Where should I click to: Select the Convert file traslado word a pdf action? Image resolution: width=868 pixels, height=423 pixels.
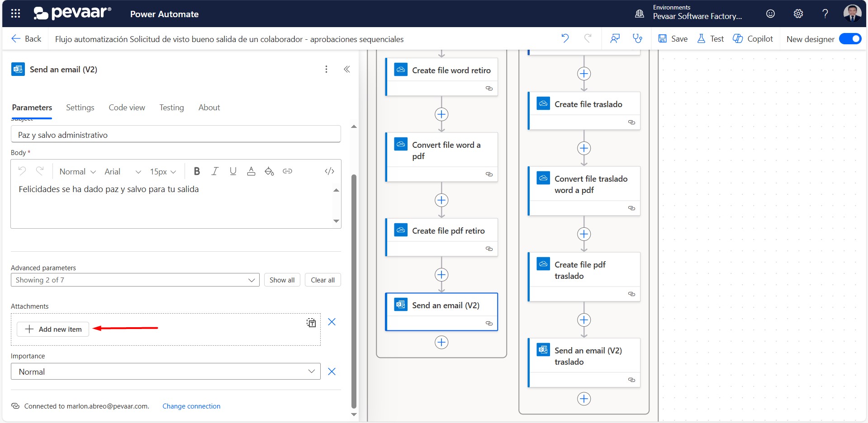tap(584, 191)
